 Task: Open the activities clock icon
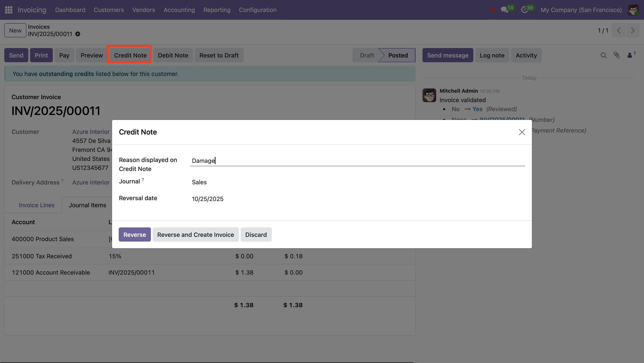pyautogui.click(x=524, y=10)
